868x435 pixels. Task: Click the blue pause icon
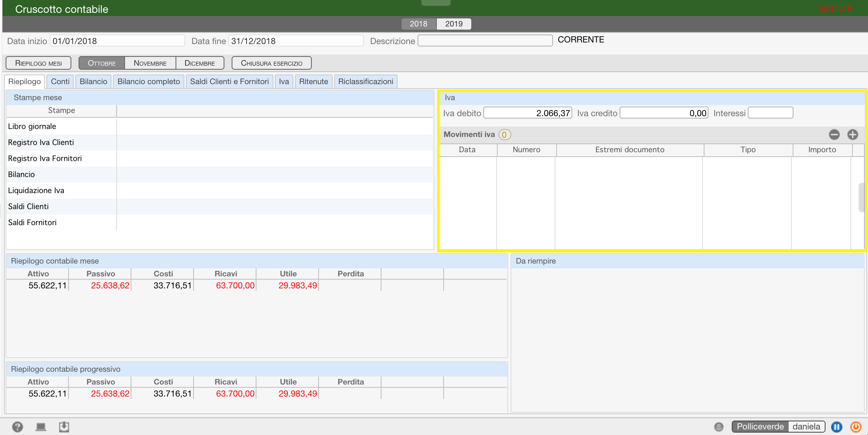(837, 427)
